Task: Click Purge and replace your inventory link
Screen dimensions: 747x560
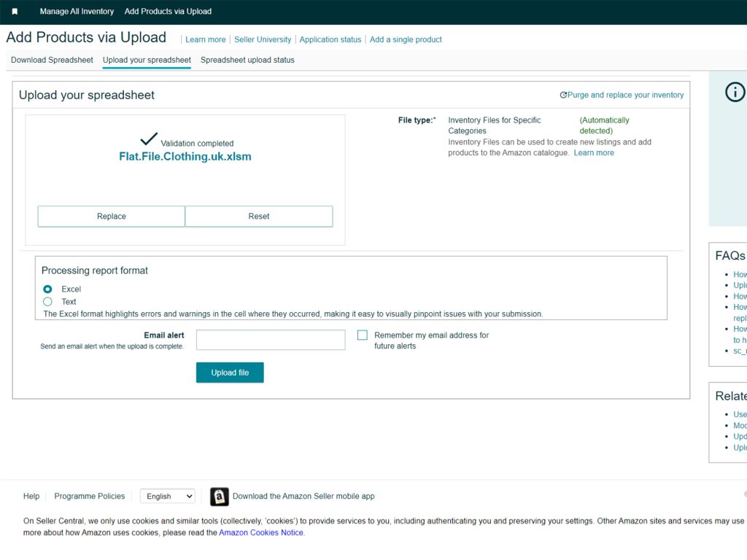Action: 625,96
